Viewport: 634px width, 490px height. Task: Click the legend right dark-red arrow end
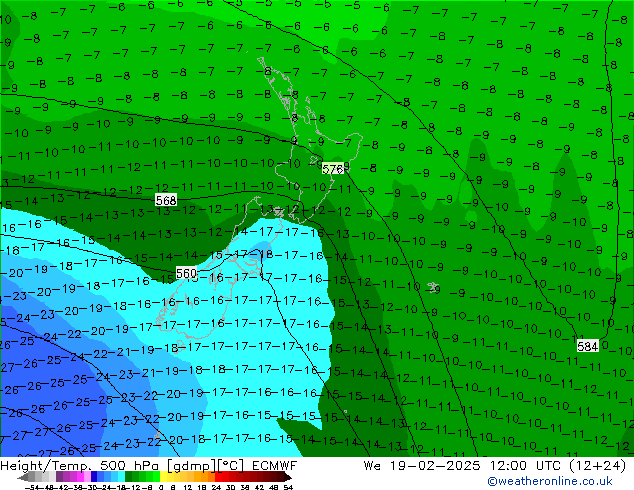288,477
